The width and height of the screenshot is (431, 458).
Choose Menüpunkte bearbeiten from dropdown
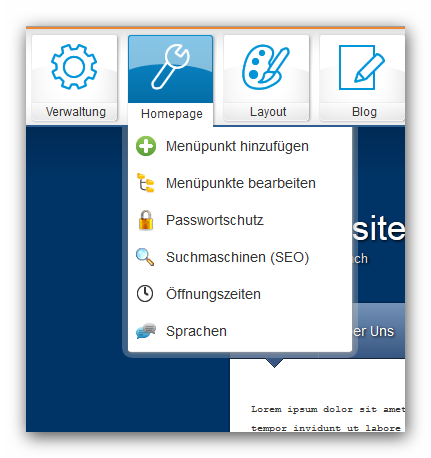(x=240, y=183)
